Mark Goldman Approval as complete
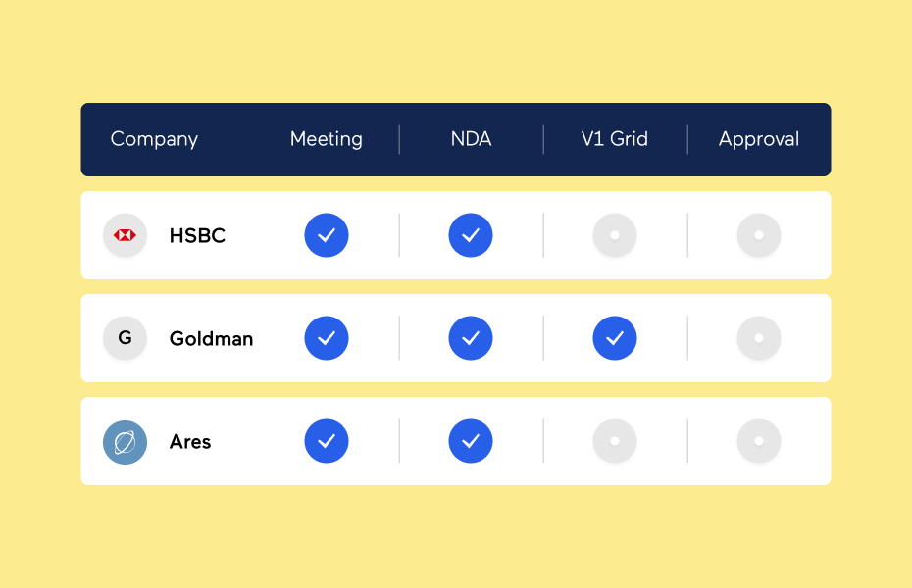The width and height of the screenshot is (912, 588). point(759,338)
